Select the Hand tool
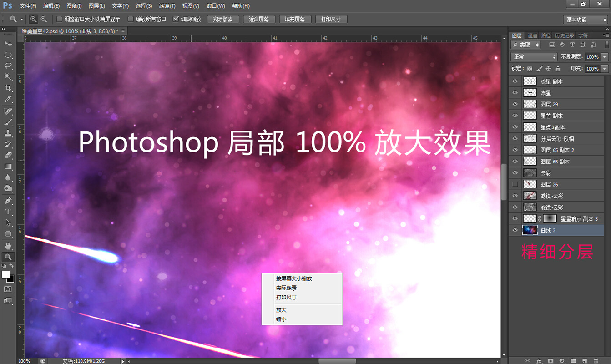This screenshot has width=611, height=364. [8, 246]
